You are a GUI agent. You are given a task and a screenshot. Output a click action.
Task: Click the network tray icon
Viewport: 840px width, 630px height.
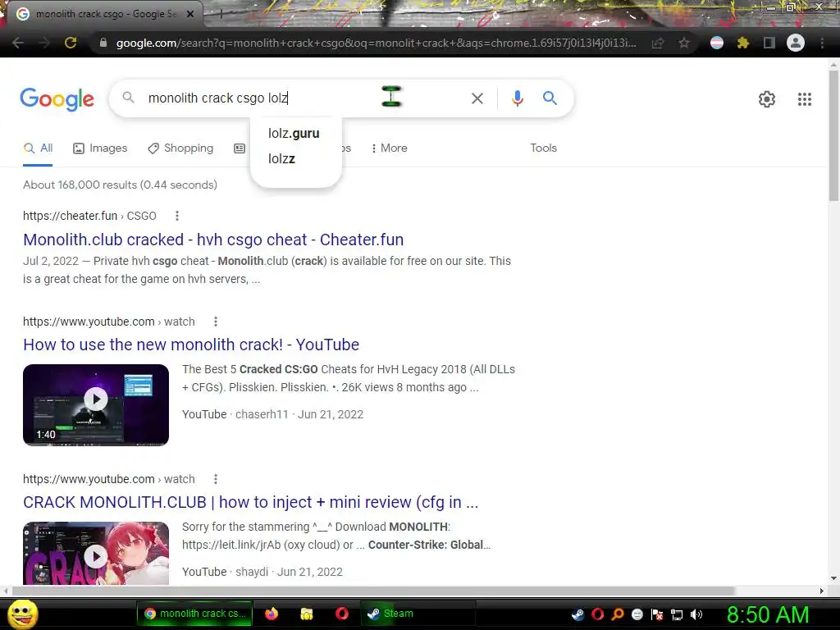(x=677, y=614)
